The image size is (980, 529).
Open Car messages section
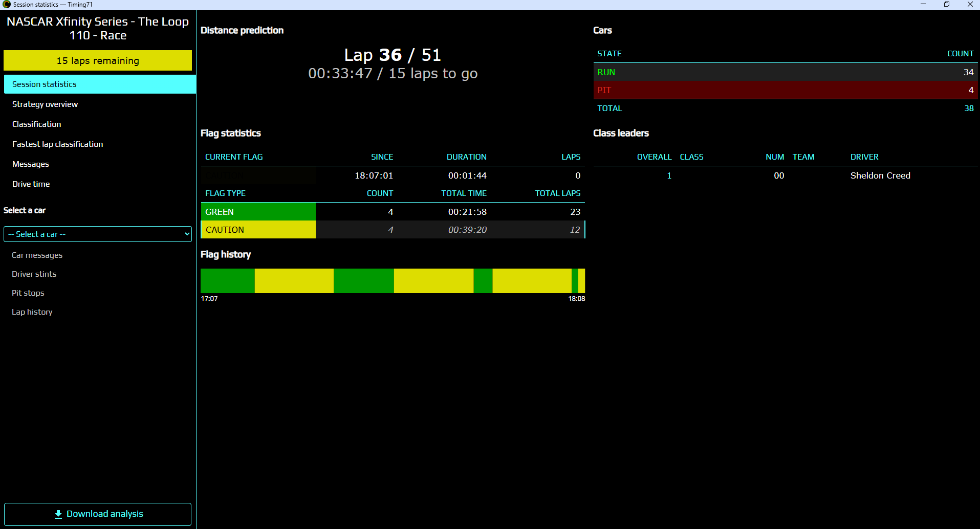coord(37,255)
